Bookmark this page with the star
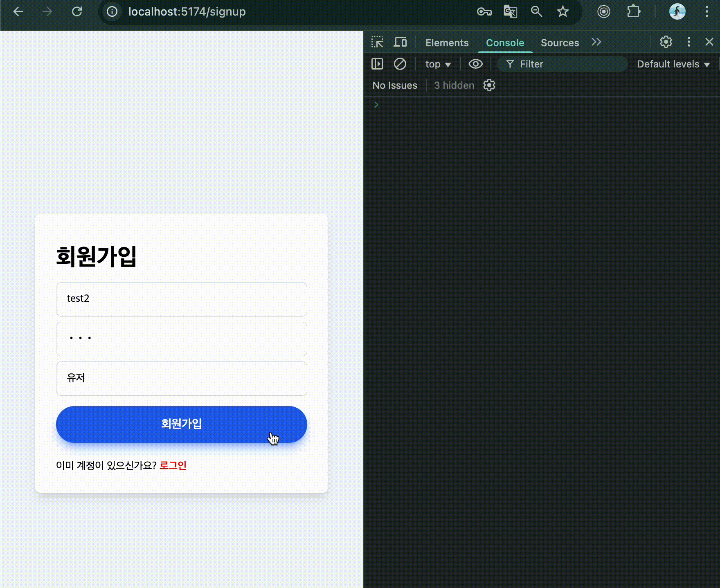This screenshot has width=720, height=588. click(563, 11)
